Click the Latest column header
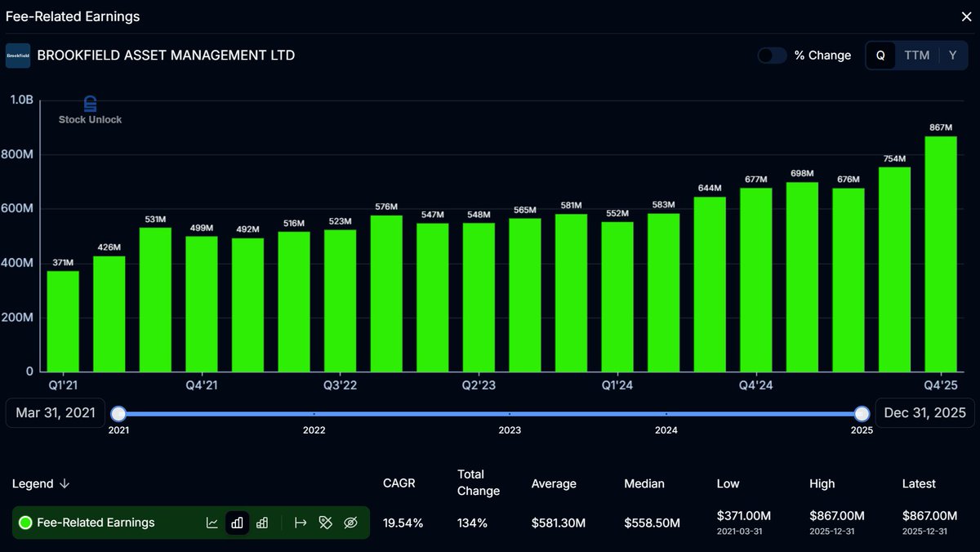 point(919,483)
